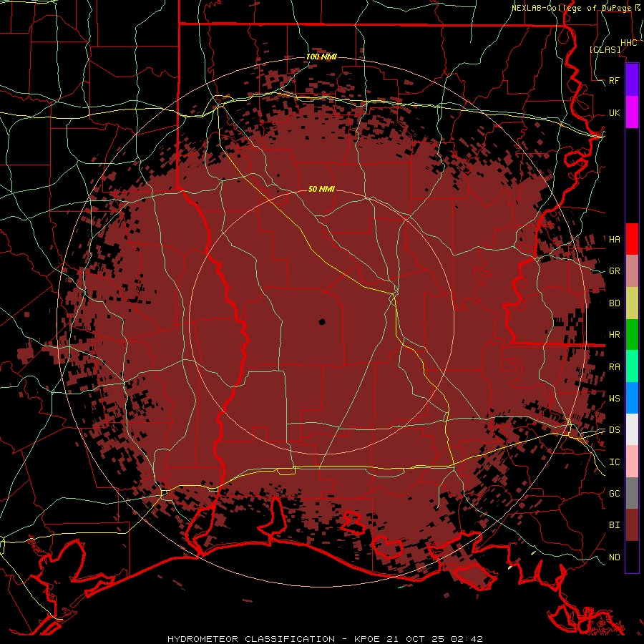
Task: Click the [CLAS] label near the legend
Action: [x=605, y=49]
